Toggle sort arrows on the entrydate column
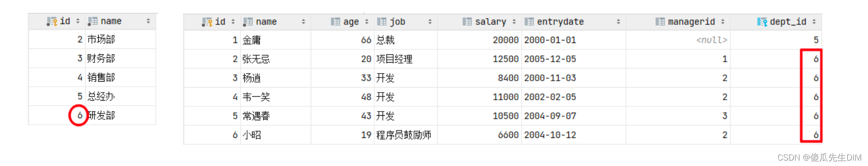Image resolution: width=868 pixels, height=166 pixels. pos(618,22)
